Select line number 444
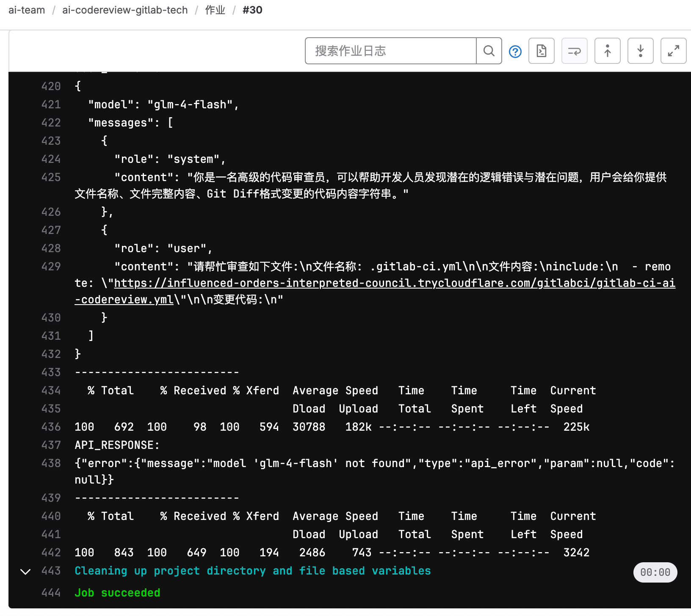The height and width of the screenshot is (616, 691). (x=51, y=593)
